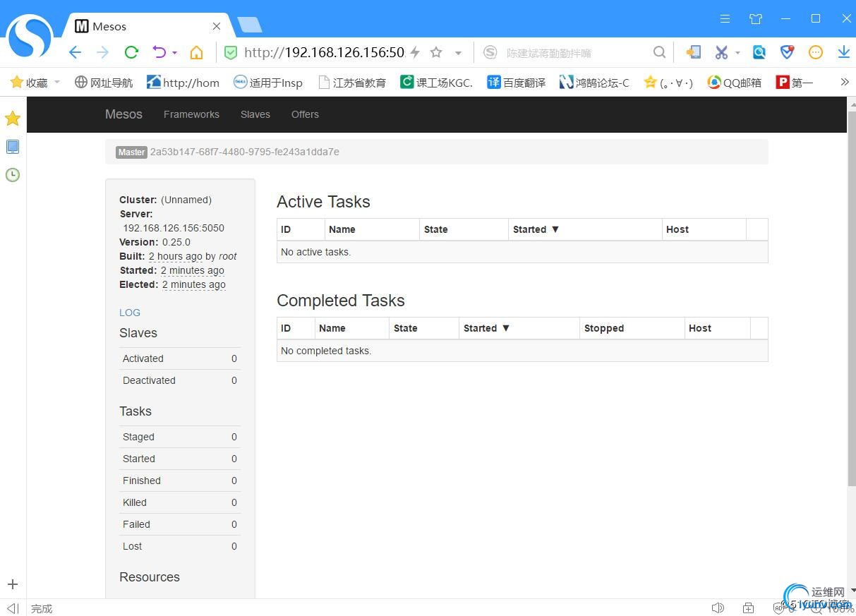
Task: Open the Slaves menu item
Action: 255,114
